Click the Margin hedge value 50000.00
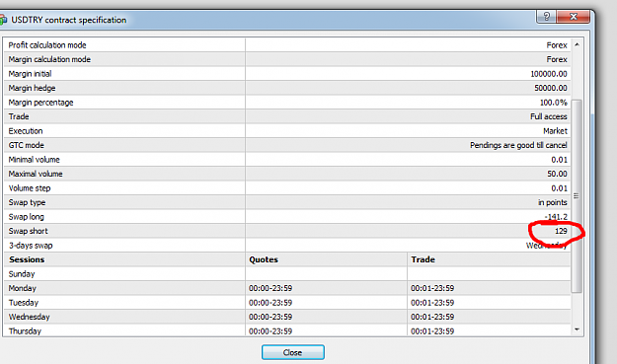The height and width of the screenshot is (364, 617). pos(551,88)
